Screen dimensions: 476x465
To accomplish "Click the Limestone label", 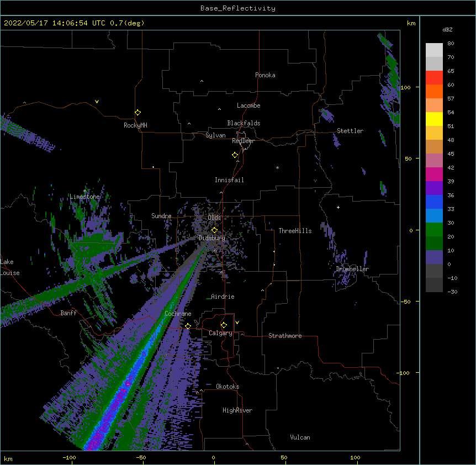I will (x=84, y=197).
